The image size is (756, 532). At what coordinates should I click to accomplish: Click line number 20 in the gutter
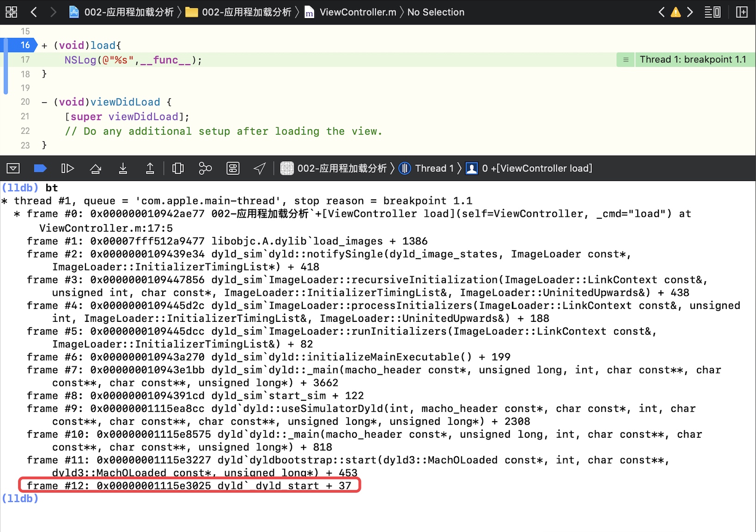coord(25,102)
